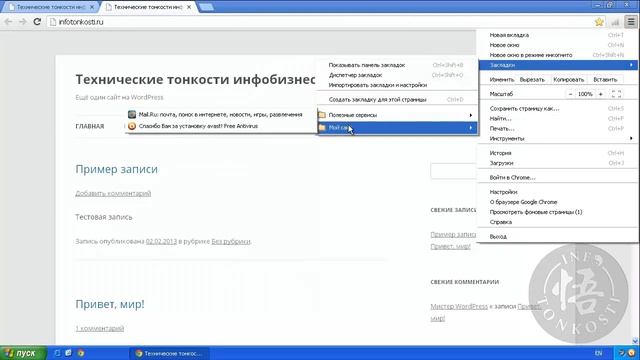Click the bookmark star icon
The height and width of the screenshot is (360, 640).
[x=599, y=22]
